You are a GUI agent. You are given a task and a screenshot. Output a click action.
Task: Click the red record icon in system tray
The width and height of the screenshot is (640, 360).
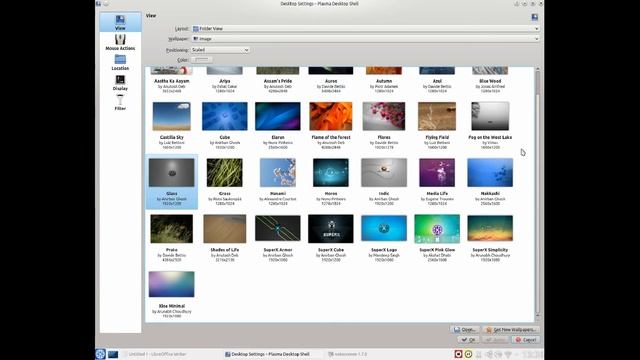click(x=458, y=354)
